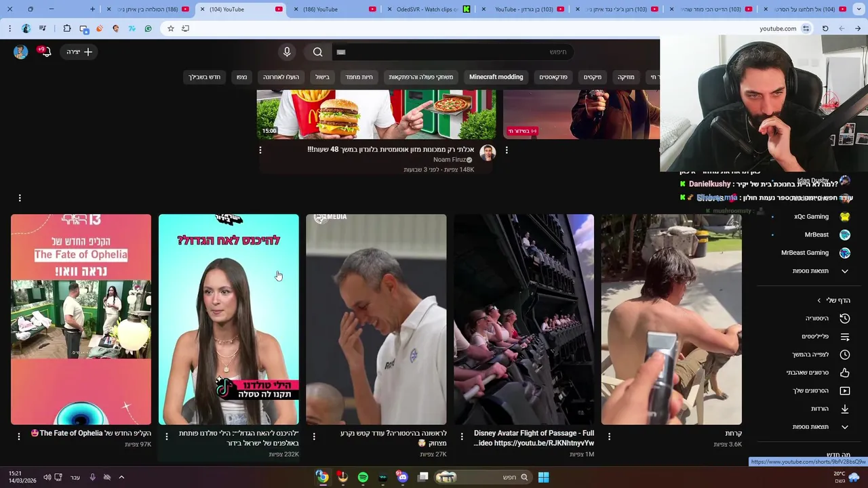Open the Chrome three-dot menu
868x488 pixels.
[9, 28]
